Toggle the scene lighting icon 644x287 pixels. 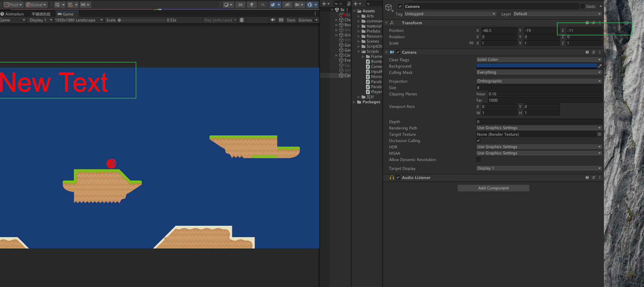click(252, 5)
